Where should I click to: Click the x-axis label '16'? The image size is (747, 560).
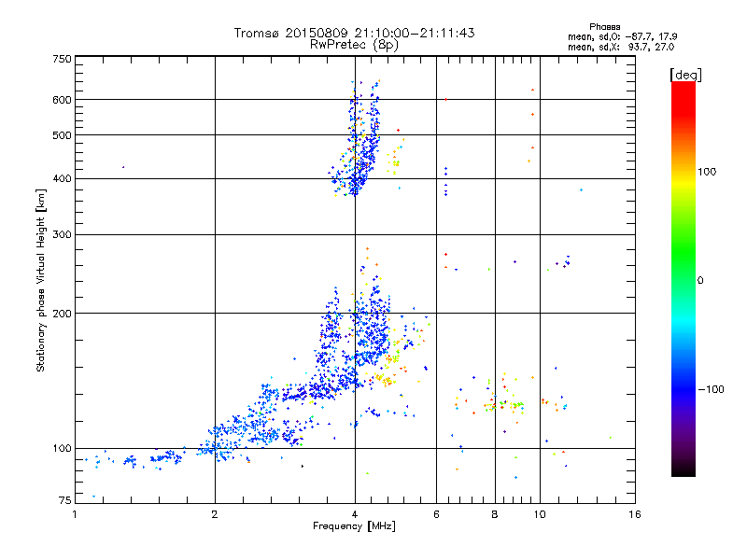635,514
